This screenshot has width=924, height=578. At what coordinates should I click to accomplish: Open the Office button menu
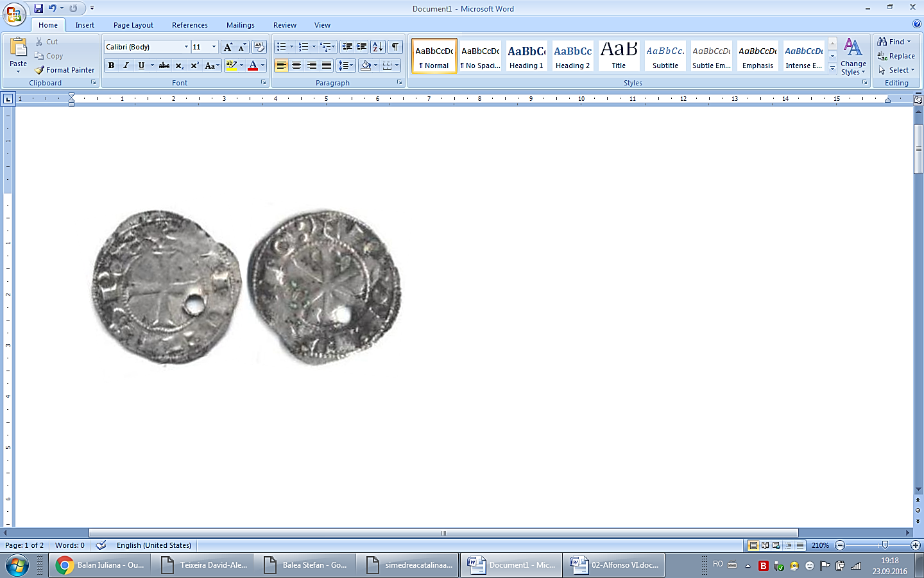[14, 13]
